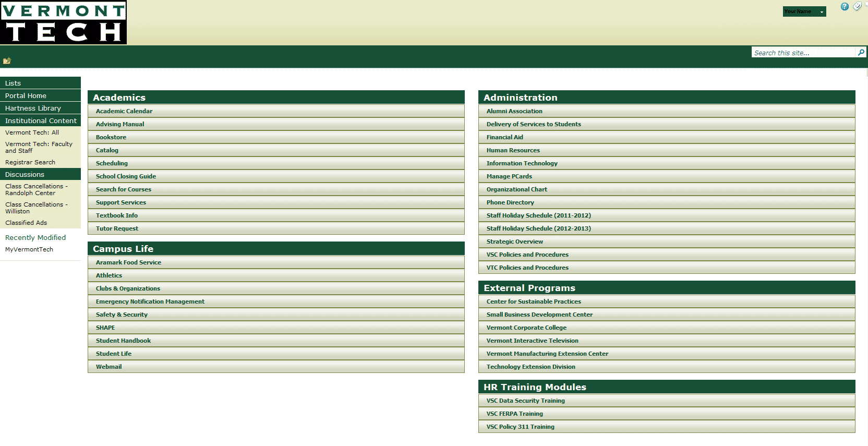
Task: Open VSC Policies and Procedures
Action: (667, 255)
